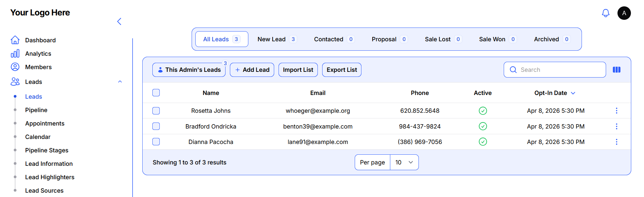This screenshot has height=197, width=644.
Task: Click the Dashboard home icon
Action: [15, 40]
